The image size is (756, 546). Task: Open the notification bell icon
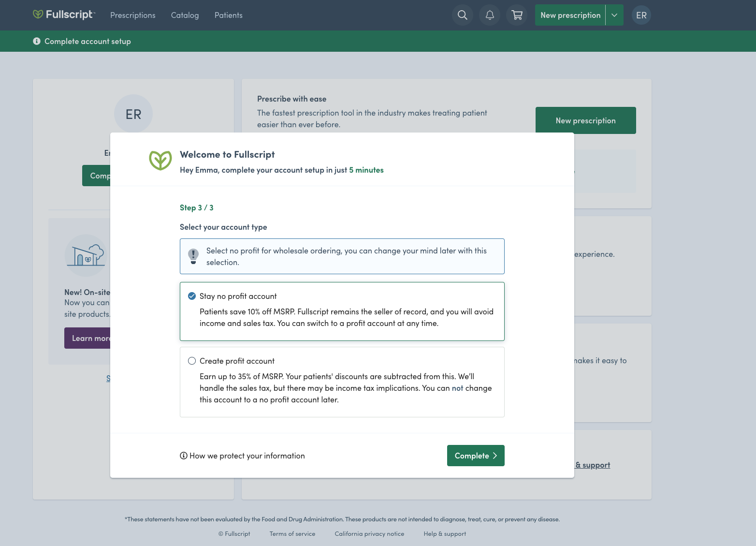(489, 15)
